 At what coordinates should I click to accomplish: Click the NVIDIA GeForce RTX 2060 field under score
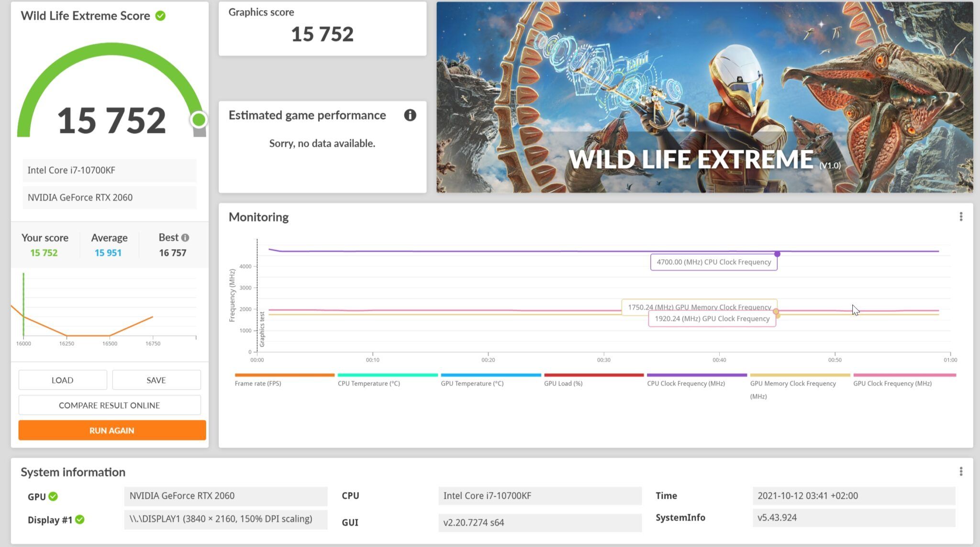pyautogui.click(x=110, y=197)
